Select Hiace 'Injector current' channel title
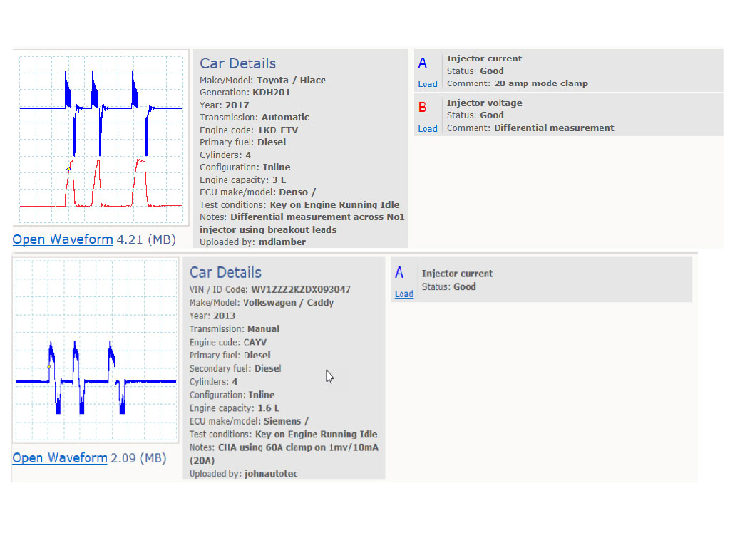 (x=484, y=58)
